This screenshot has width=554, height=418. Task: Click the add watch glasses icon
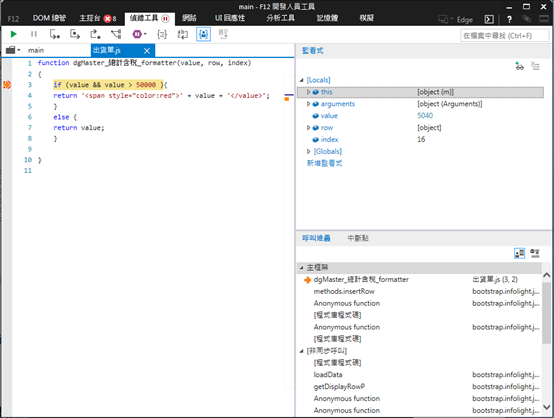point(519,66)
